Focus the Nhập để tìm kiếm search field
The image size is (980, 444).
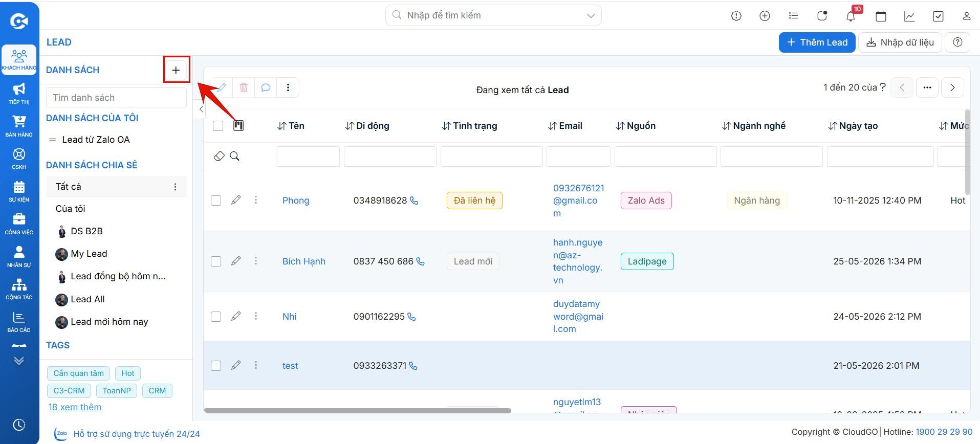point(493,15)
